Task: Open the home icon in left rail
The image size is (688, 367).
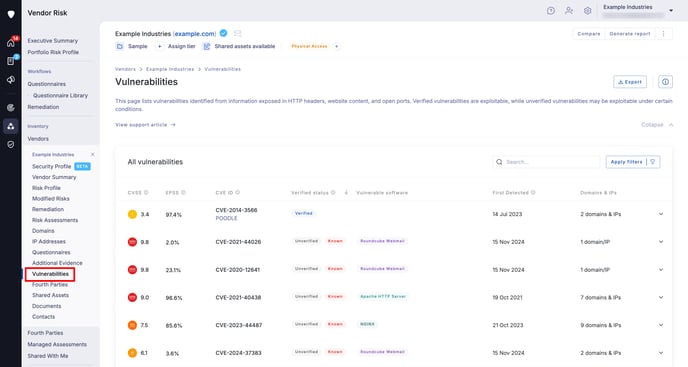Action: pyautogui.click(x=11, y=43)
